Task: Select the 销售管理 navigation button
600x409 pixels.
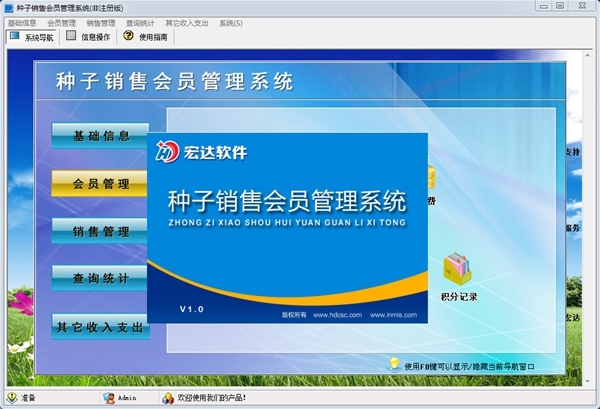Action: click(99, 231)
